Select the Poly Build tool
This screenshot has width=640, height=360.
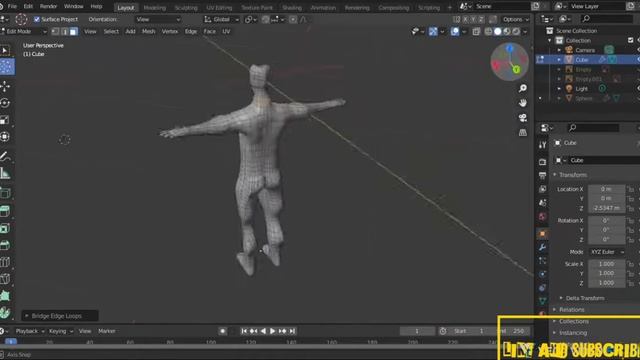[5, 296]
